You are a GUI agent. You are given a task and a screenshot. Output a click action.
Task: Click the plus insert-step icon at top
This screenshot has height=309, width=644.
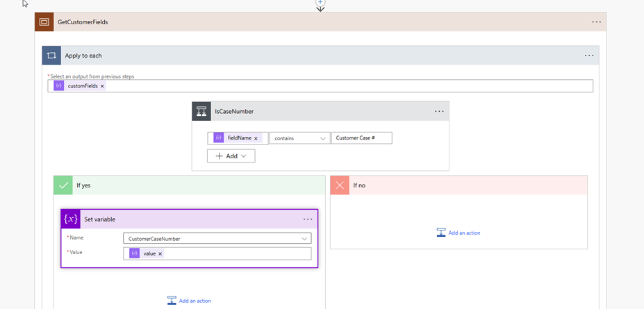click(x=320, y=3)
